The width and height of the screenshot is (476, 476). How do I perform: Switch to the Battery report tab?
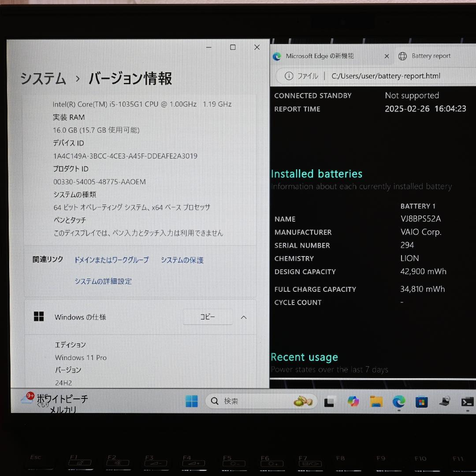[431, 56]
